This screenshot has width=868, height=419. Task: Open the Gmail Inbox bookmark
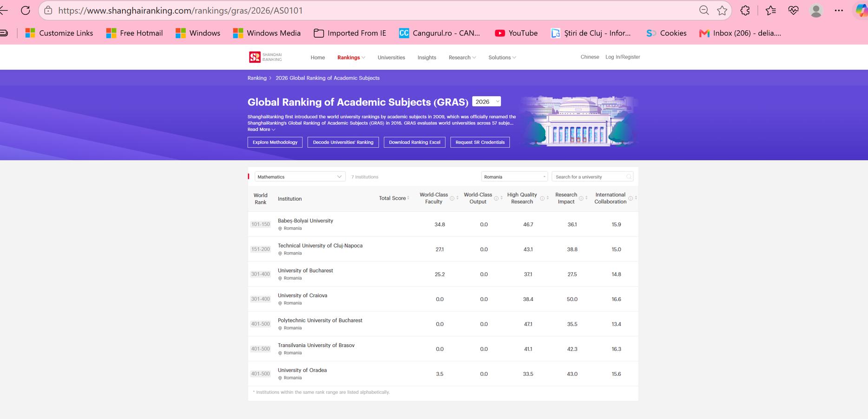point(740,33)
